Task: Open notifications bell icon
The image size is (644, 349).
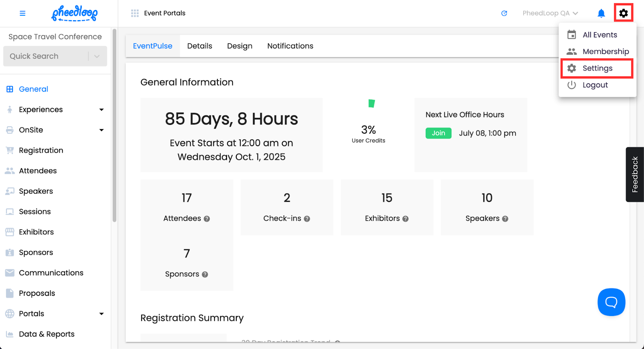Action: point(601,13)
